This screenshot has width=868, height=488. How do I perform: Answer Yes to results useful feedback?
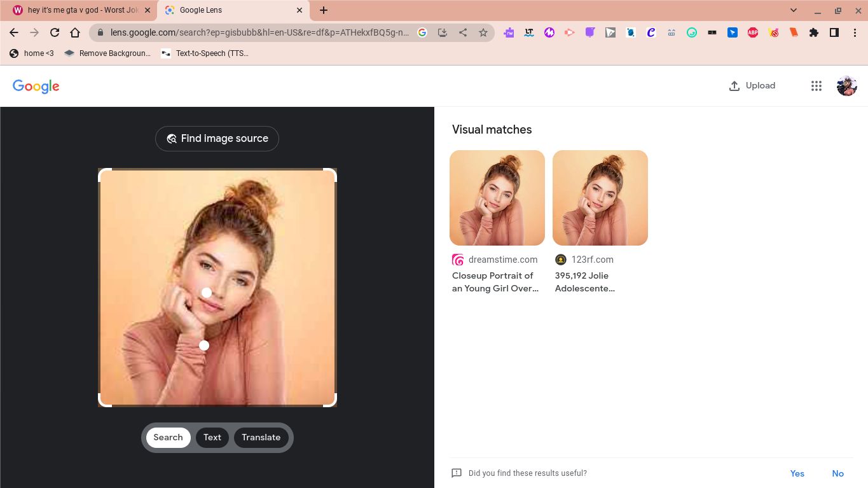coord(797,473)
